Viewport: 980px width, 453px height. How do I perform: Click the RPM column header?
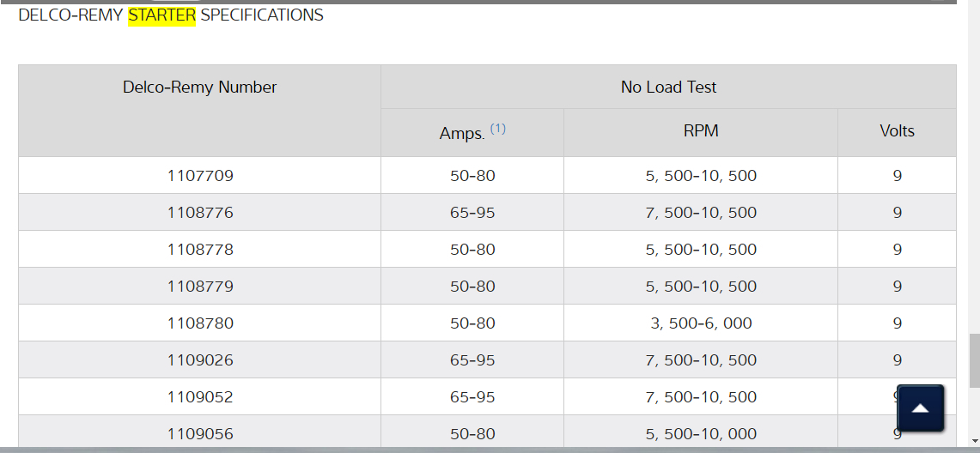pos(701,131)
